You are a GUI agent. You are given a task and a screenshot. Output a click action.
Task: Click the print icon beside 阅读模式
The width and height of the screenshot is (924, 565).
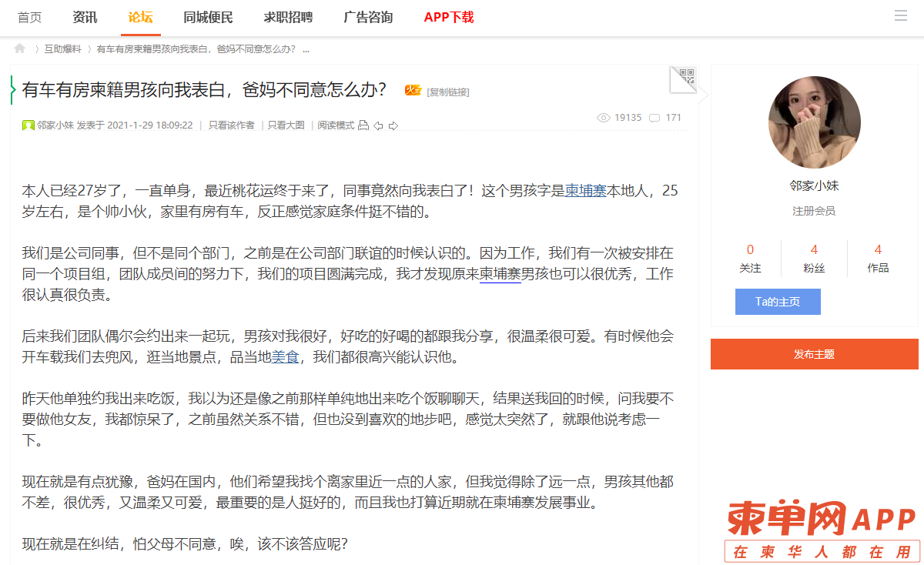363,125
